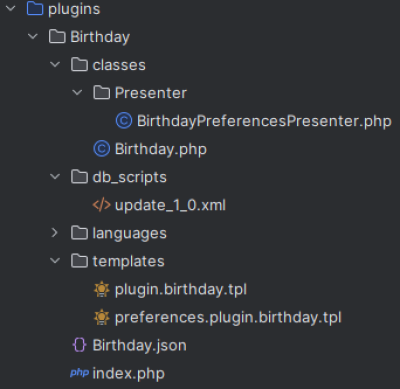Expand the languages folder chevron

55,233
